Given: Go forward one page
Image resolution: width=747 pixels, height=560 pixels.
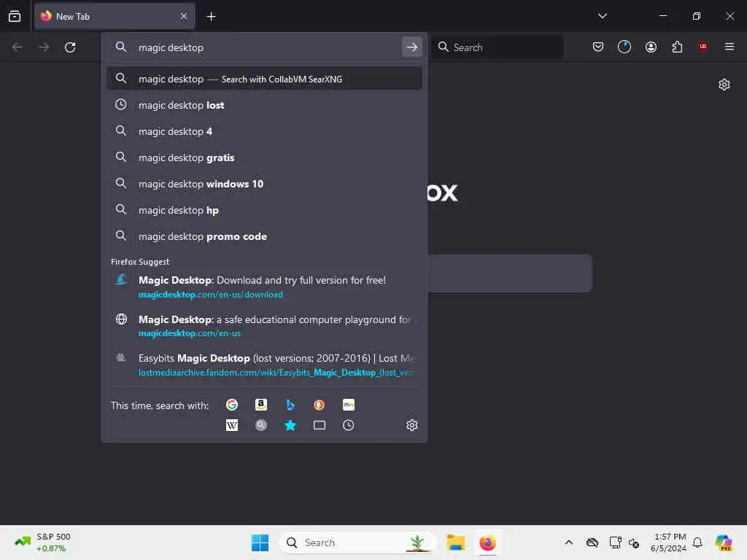Looking at the screenshot, I should coord(44,47).
